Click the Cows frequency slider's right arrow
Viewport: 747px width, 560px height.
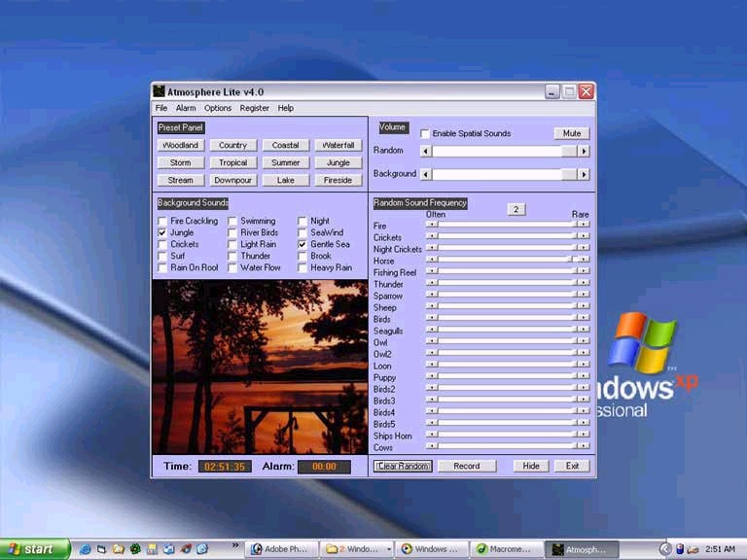tap(584, 445)
